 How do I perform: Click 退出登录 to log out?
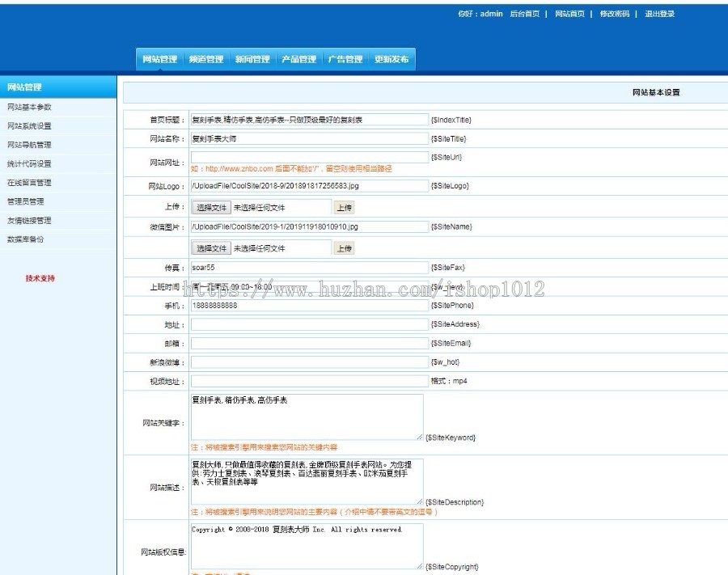pos(660,14)
